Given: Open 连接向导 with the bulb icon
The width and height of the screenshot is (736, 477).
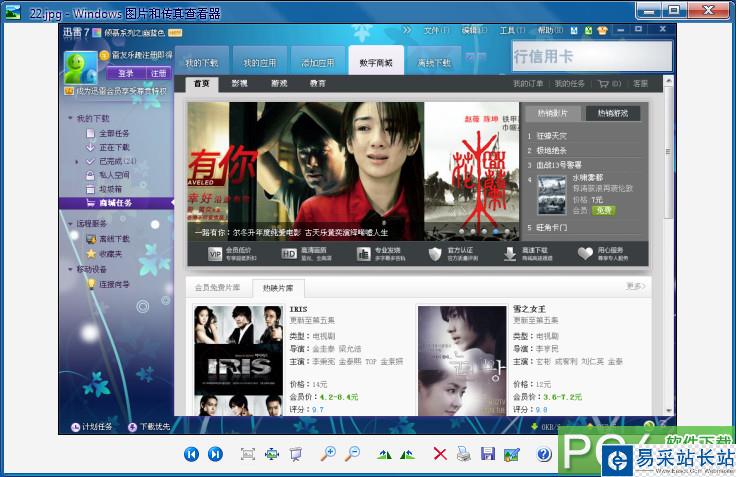Looking at the screenshot, I should [x=108, y=284].
